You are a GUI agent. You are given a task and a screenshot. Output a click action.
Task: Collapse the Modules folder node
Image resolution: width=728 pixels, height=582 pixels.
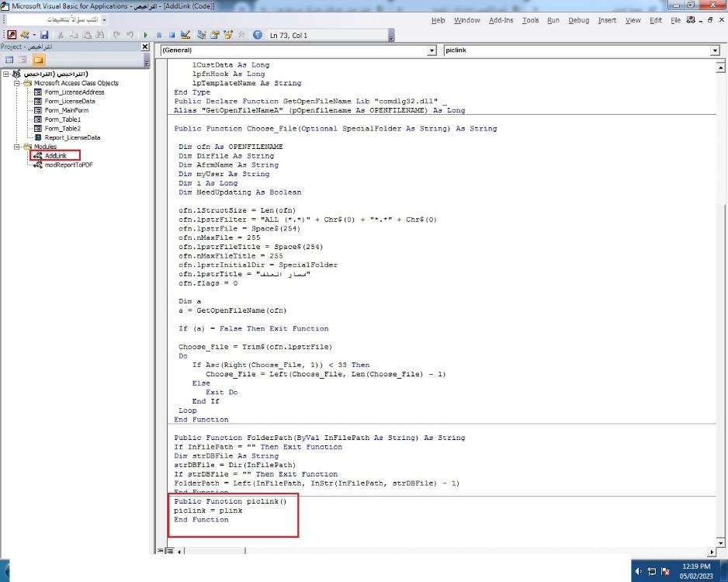tap(16, 147)
